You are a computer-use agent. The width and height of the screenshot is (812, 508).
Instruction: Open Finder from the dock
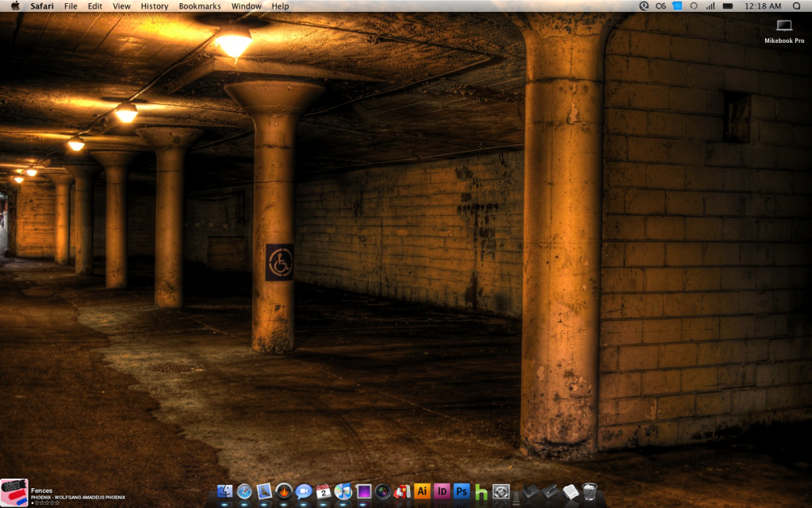pos(224,492)
